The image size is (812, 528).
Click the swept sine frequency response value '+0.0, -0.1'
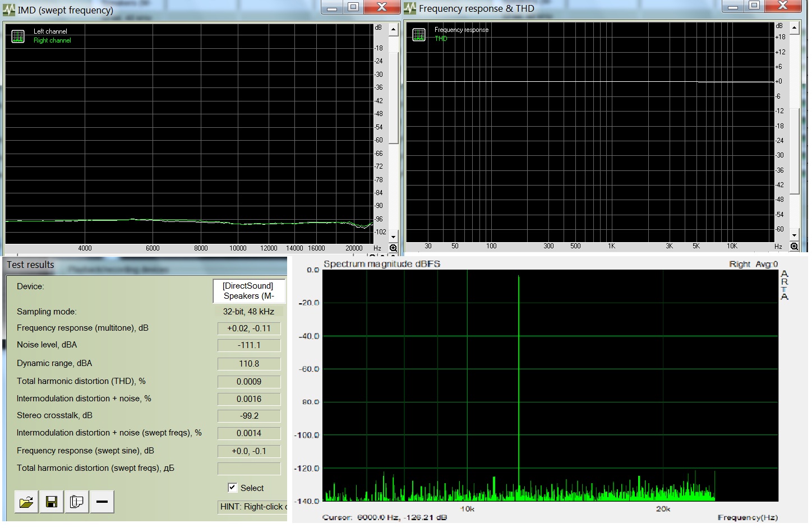[249, 451]
